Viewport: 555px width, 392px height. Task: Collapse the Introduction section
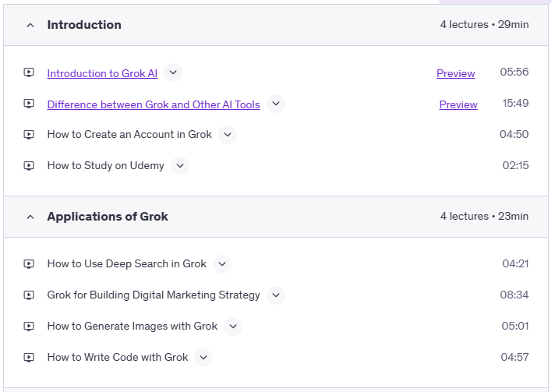tap(30, 25)
